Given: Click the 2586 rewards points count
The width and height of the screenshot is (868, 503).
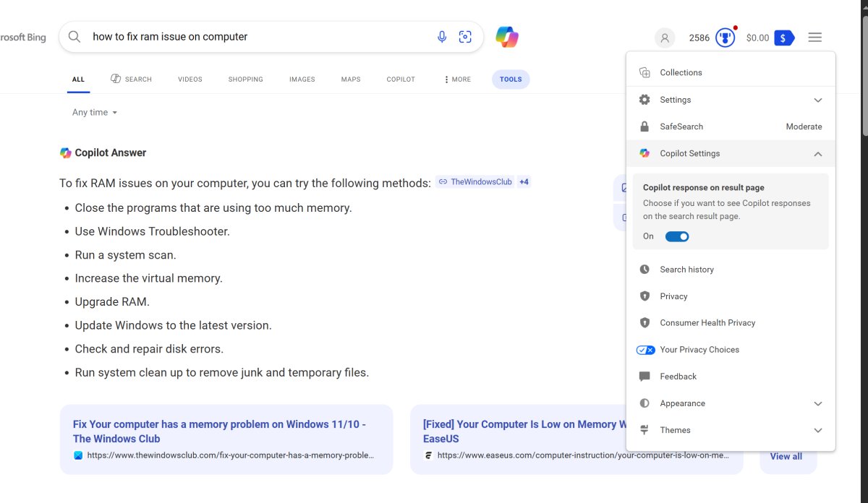Looking at the screenshot, I should (x=699, y=38).
